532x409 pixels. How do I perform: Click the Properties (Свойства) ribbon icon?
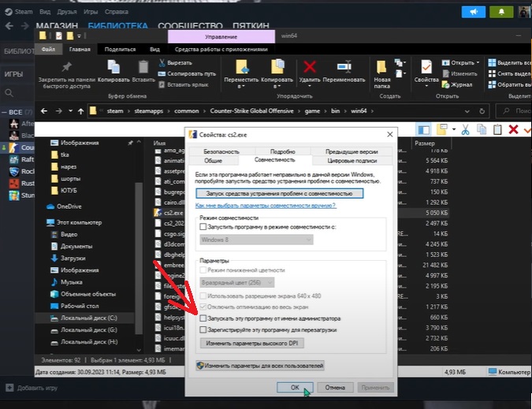pyautogui.click(x=426, y=67)
